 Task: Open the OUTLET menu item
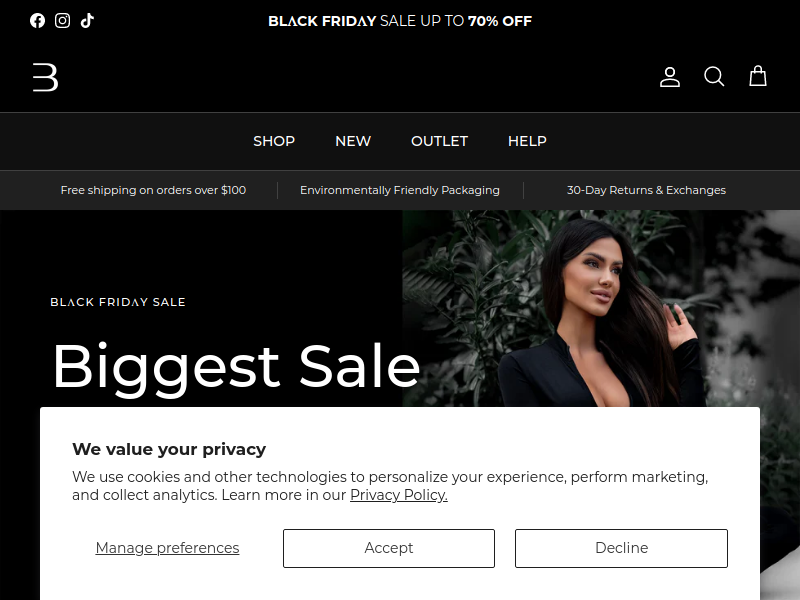pos(439,141)
